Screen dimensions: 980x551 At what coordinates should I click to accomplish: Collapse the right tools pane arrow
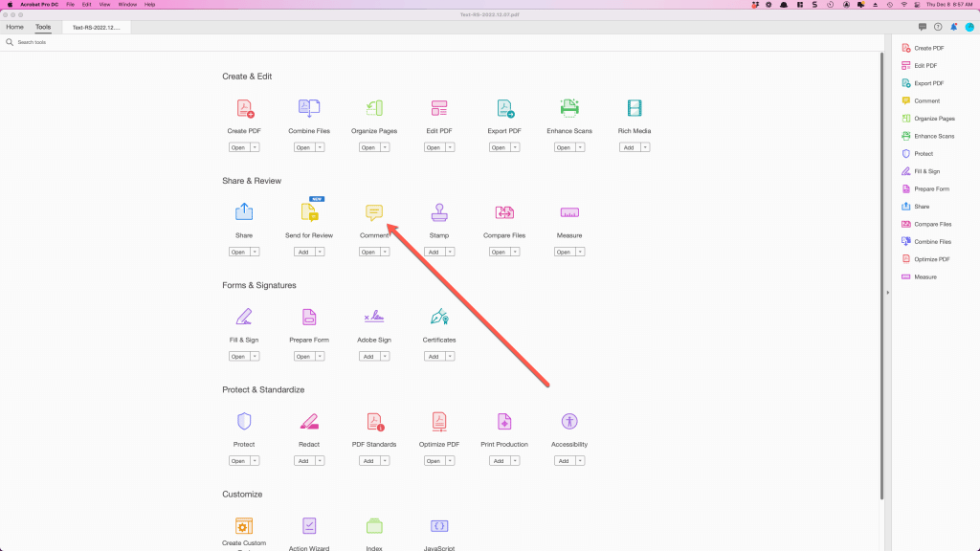point(887,293)
